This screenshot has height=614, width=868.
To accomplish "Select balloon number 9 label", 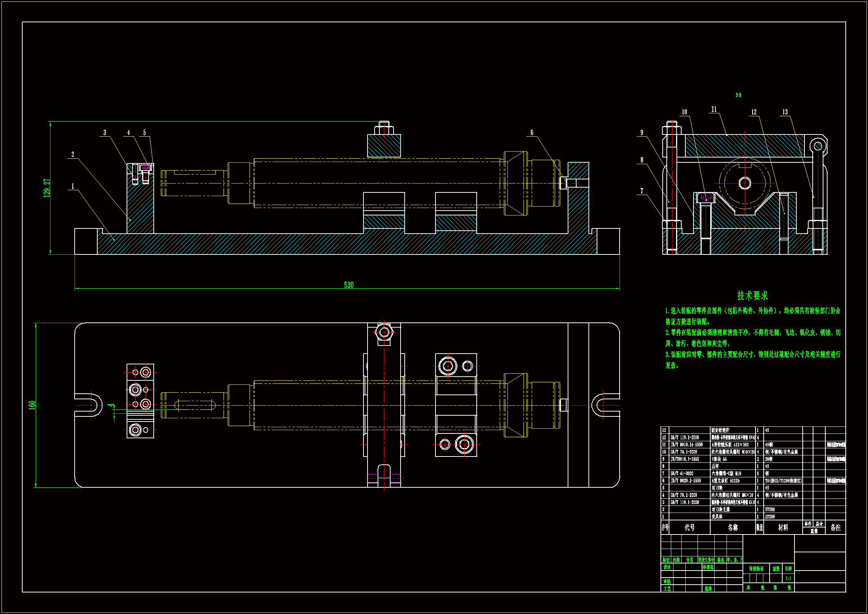I will tap(642, 133).
